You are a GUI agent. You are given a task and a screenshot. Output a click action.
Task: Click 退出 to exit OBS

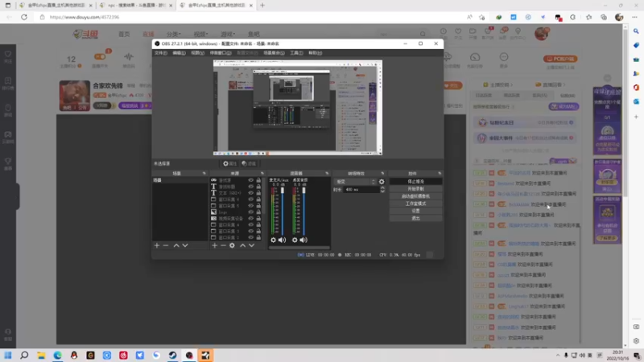[415, 218]
